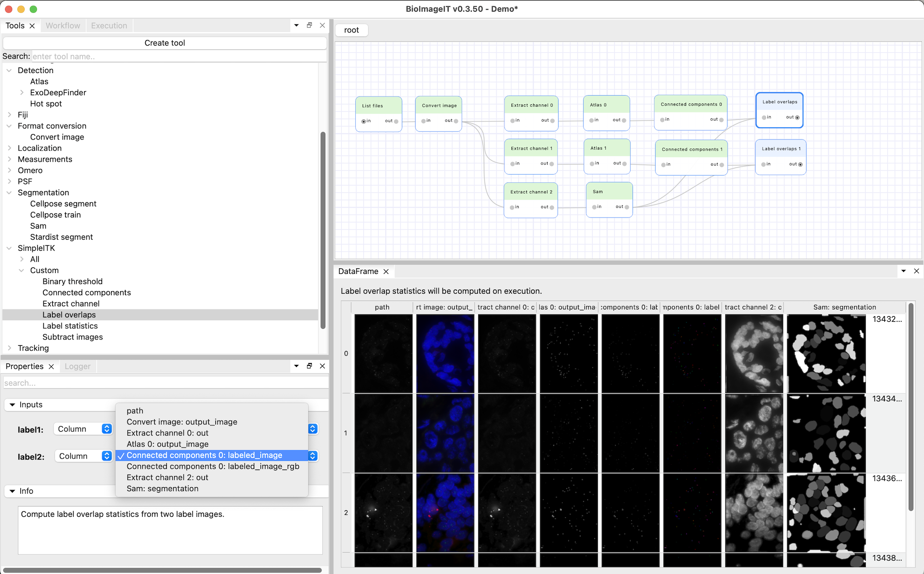Close the DataFrame tab
The height and width of the screenshot is (574, 924).
[386, 272]
